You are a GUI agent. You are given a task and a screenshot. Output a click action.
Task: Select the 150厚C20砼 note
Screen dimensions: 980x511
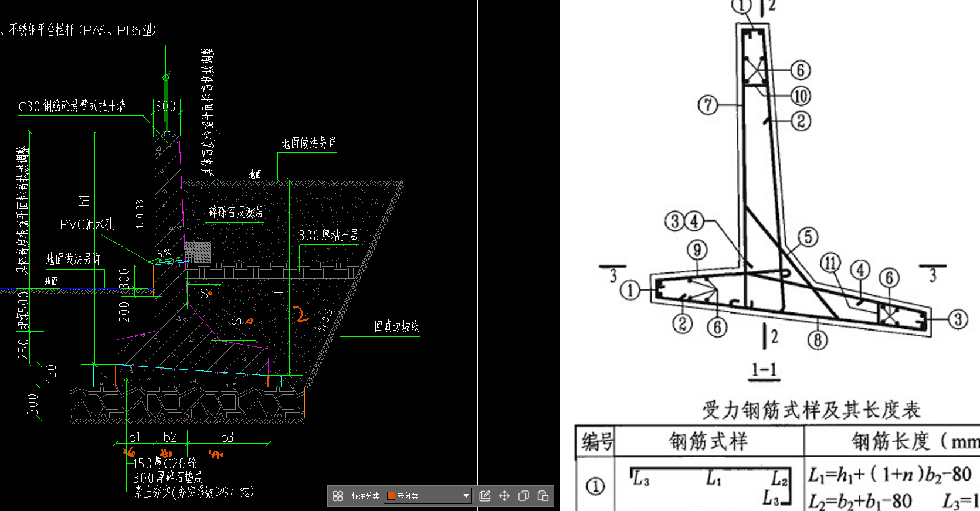tap(165, 464)
